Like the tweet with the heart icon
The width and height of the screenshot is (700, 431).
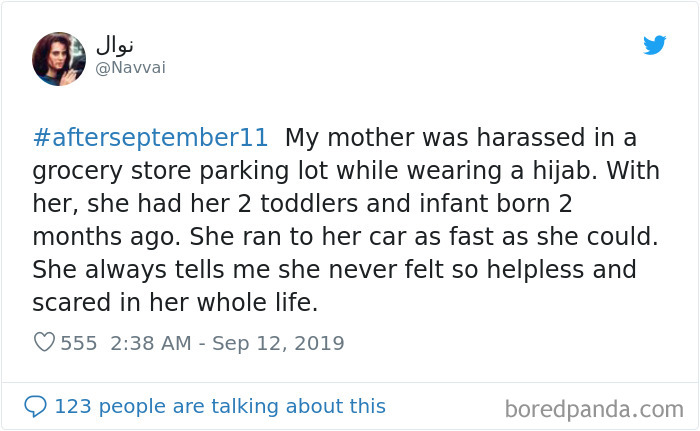coord(44,343)
